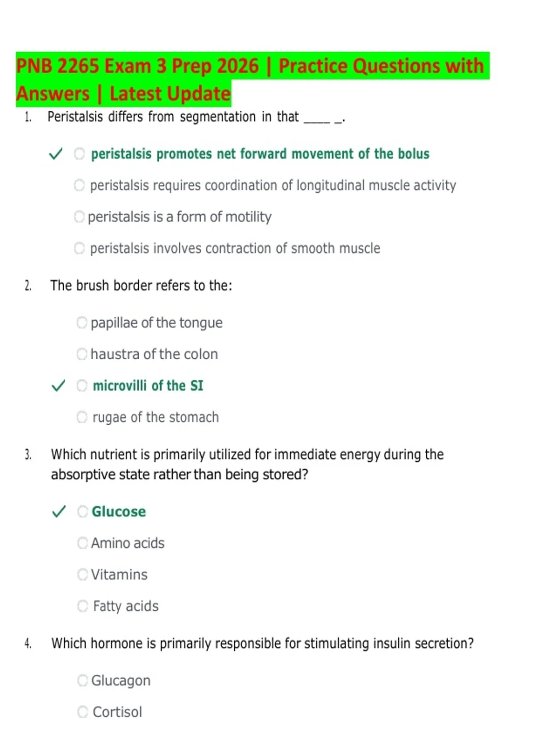Click the checkmark next to microvilli answer
Viewport: 534px width, 756px height.
(58, 386)
